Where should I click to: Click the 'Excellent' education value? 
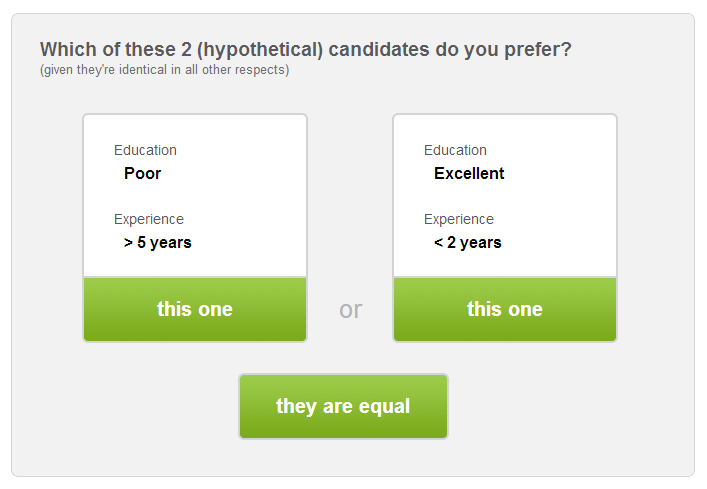pyautogui.click(x=469, y=173)
